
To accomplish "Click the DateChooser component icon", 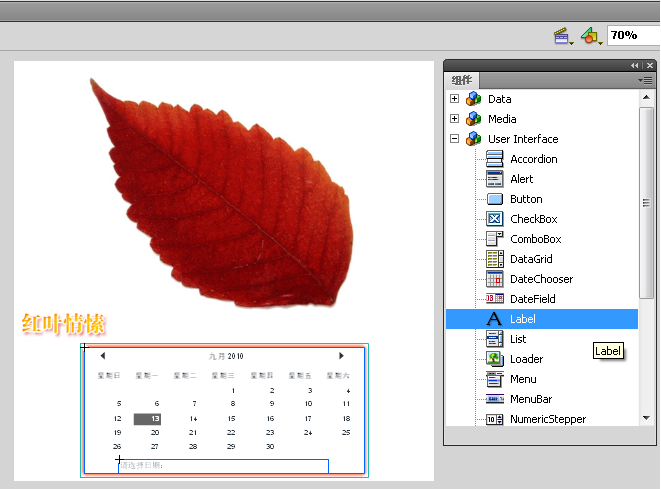I will [494, 279].
